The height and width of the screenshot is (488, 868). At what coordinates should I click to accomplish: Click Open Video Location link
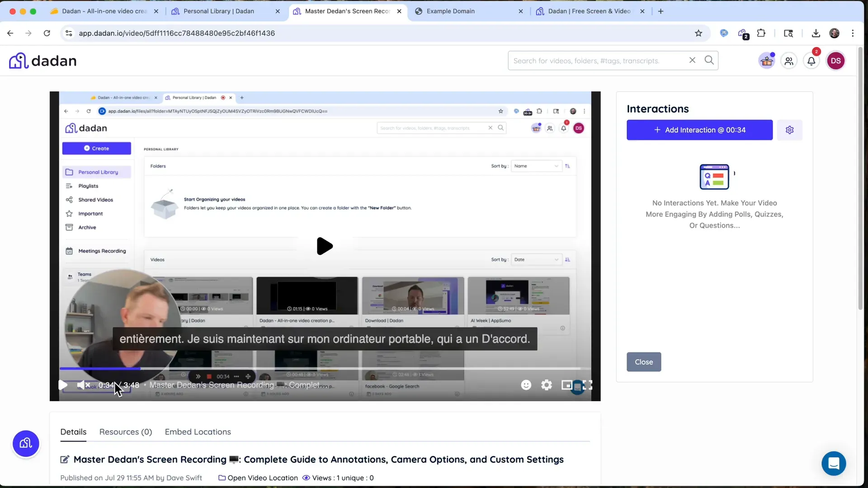tap(258, 478)
